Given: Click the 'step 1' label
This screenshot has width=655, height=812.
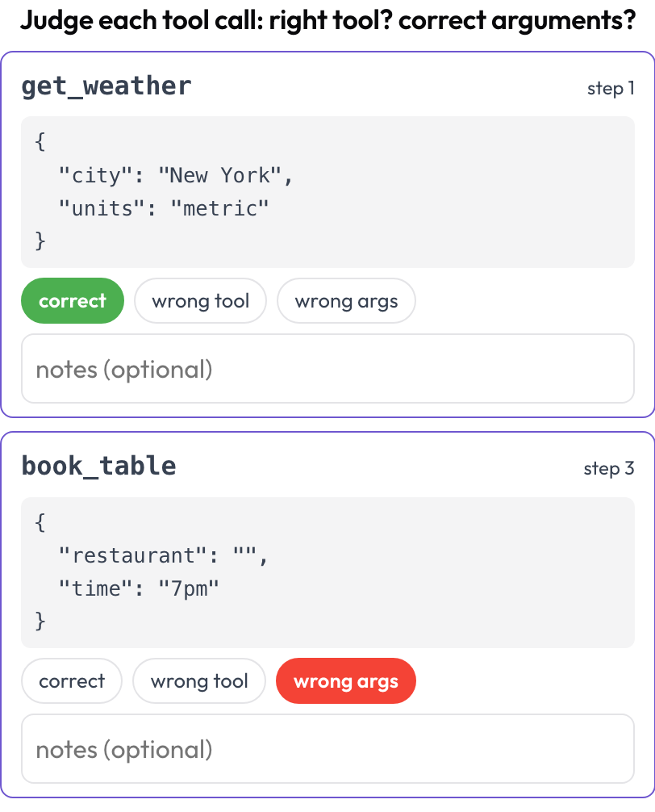Looking at the screenshot, I should 611,89.
